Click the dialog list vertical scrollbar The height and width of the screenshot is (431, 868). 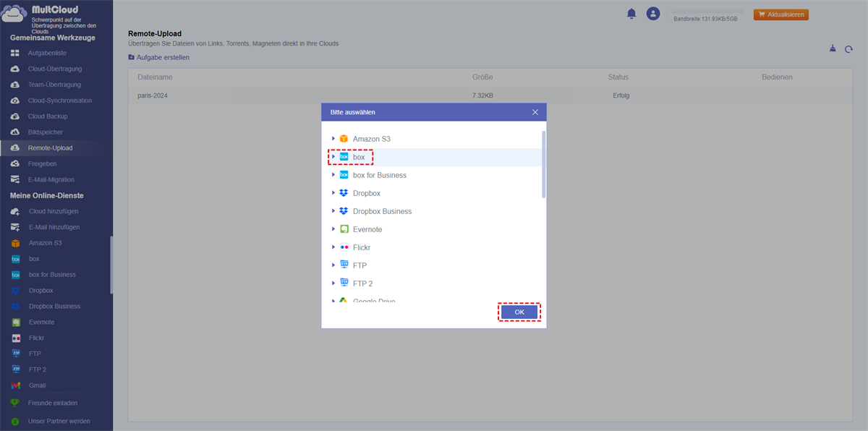[543, 164]
